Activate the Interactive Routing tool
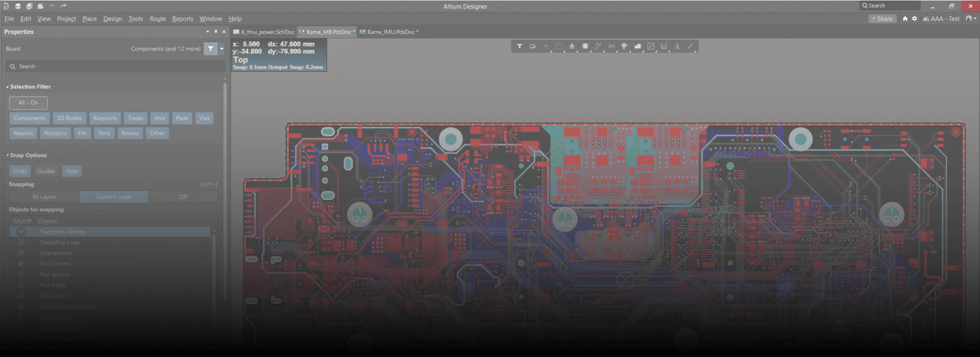This screenshot has width=980, height=357. [x=598, y=46]
